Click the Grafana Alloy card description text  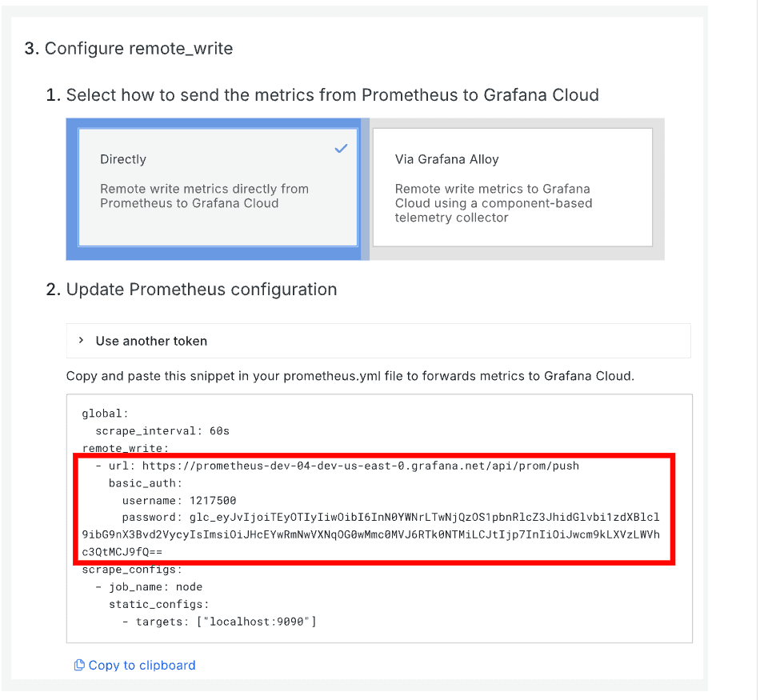[x=494, y=203]
